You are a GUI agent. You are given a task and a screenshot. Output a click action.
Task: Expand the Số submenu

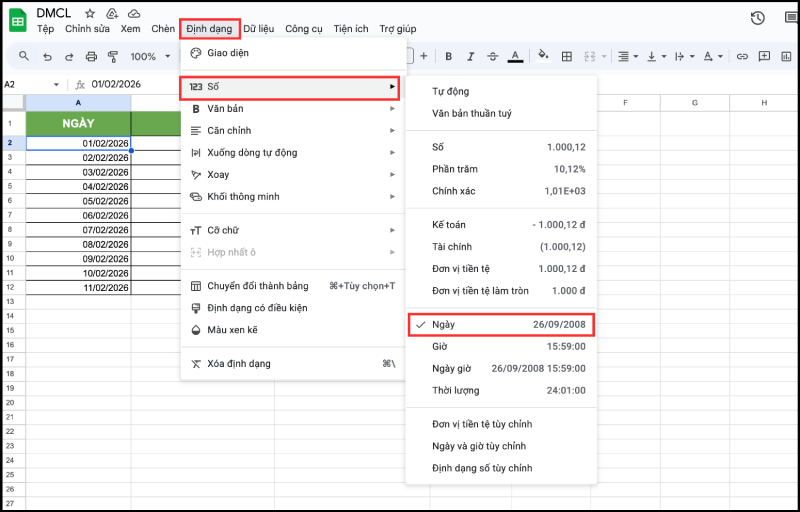tap(290, 87)
